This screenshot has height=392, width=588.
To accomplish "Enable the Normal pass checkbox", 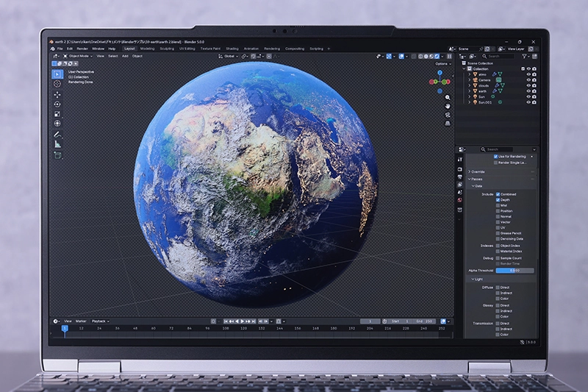I will pos(498,216).
